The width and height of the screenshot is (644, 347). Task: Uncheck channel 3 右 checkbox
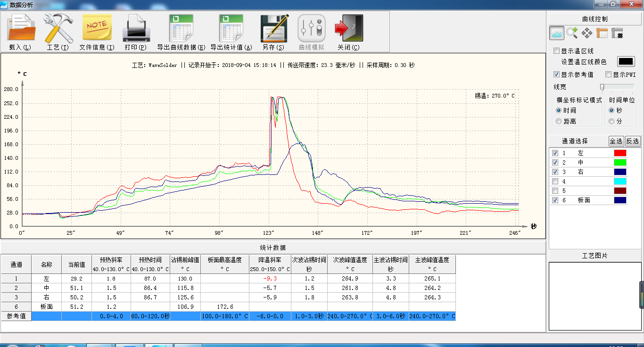(x=555, y=172)
